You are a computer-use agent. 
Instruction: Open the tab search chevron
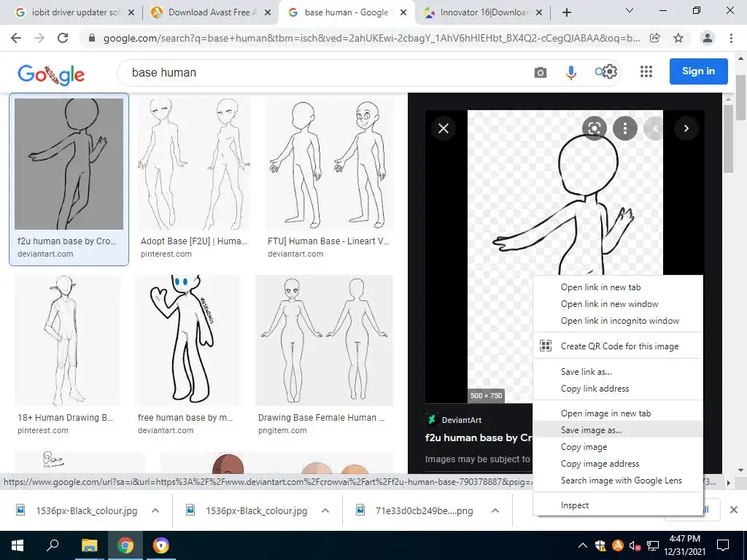coord(629,10)
